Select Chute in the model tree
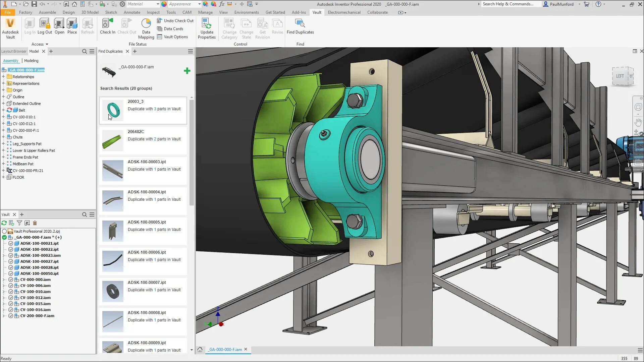Screen dimensions: 644x362 coord(17,137)
